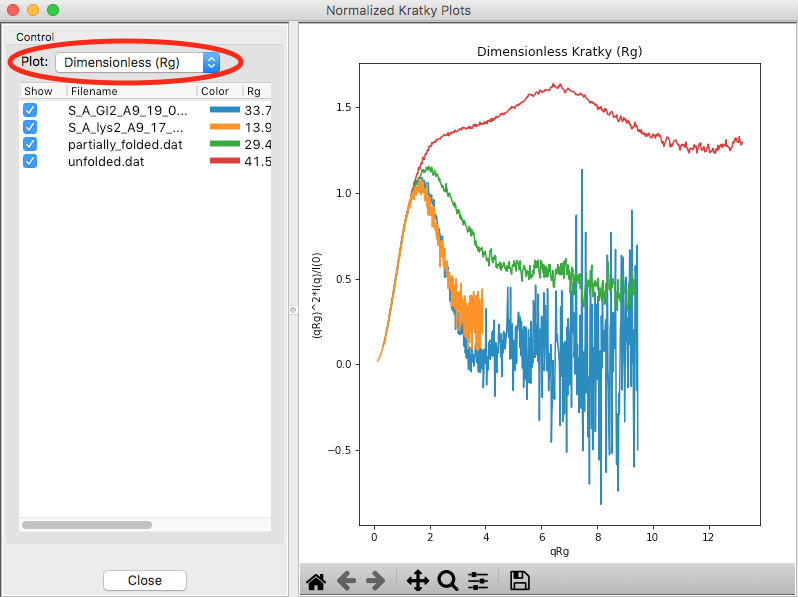This screenshot has height=597, width=798.
Task: Uncheck Show for S_A_GI2_A9_19 file
Action: point(30,110)
